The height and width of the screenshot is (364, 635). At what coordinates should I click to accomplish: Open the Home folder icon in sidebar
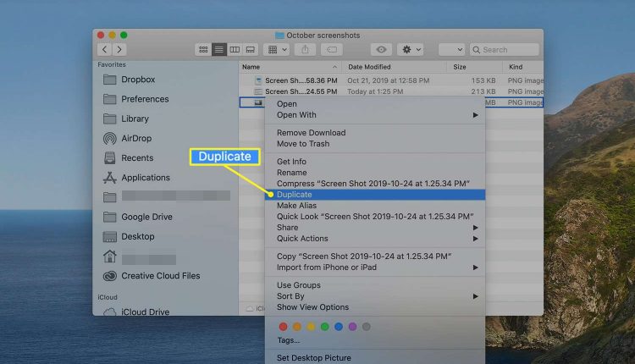(110, 256)
